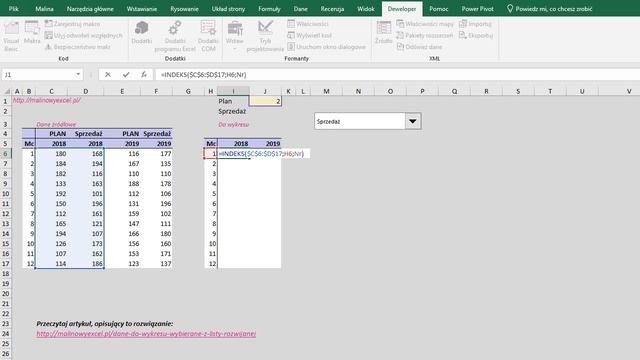Click the Przeczytaj artykuł text in row 23
Viewport: 640px width, 360px height.
tap(105, 324)
